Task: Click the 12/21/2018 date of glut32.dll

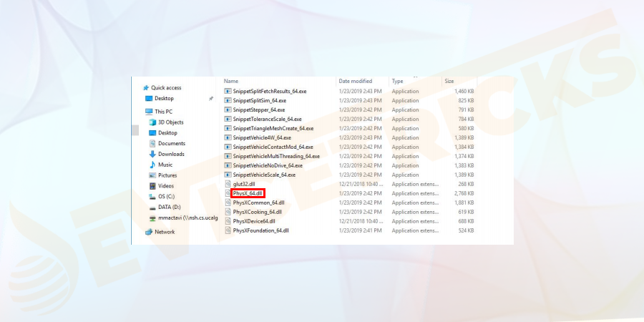Action: pos(361,184)
